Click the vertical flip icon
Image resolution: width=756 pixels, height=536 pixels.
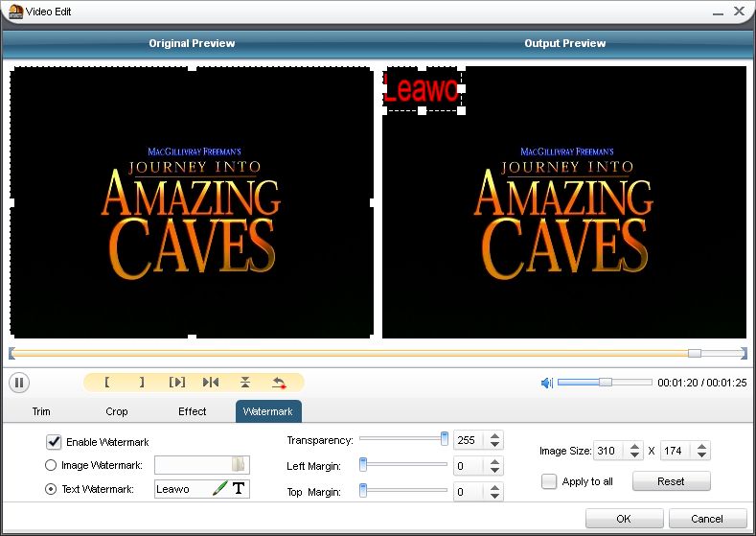(245, 383)
